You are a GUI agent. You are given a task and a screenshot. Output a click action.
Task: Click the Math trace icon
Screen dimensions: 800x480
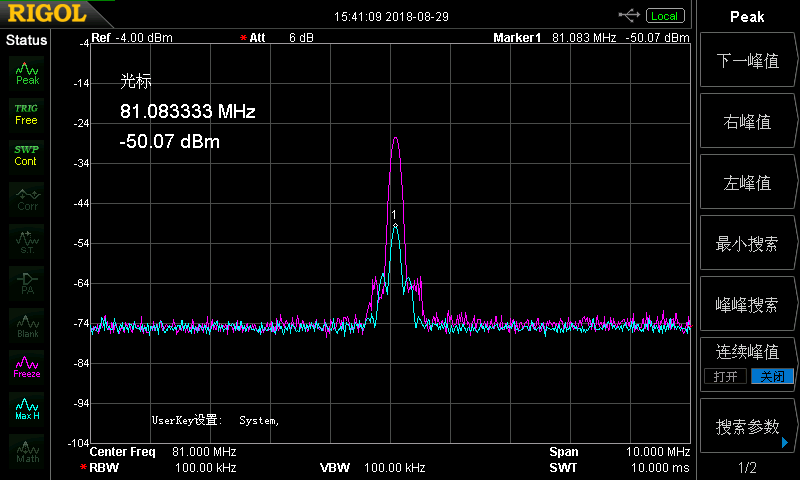[x=27, y=450]
